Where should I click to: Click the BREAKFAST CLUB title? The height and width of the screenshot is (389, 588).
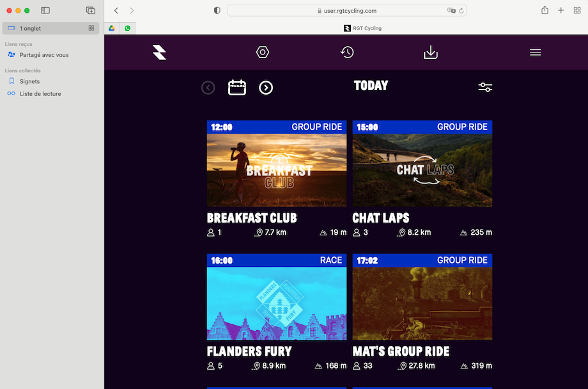pos(252,218)
